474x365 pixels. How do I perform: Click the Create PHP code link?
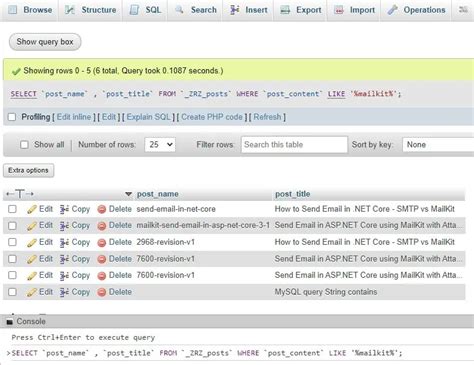212,117
